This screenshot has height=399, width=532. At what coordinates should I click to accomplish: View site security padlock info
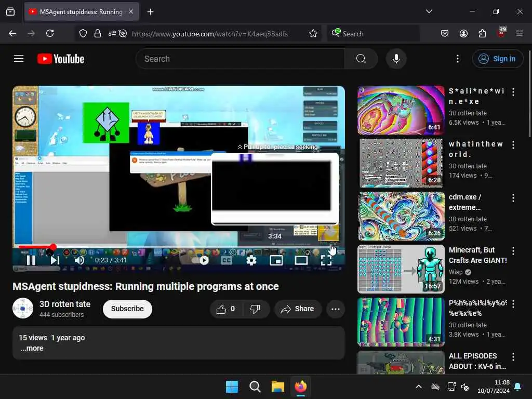tap(98, 33)
